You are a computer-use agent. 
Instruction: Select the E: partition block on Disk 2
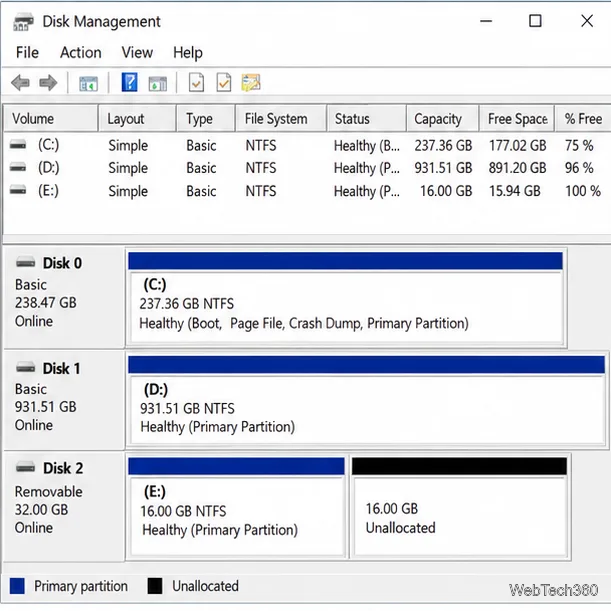point(236,507)
